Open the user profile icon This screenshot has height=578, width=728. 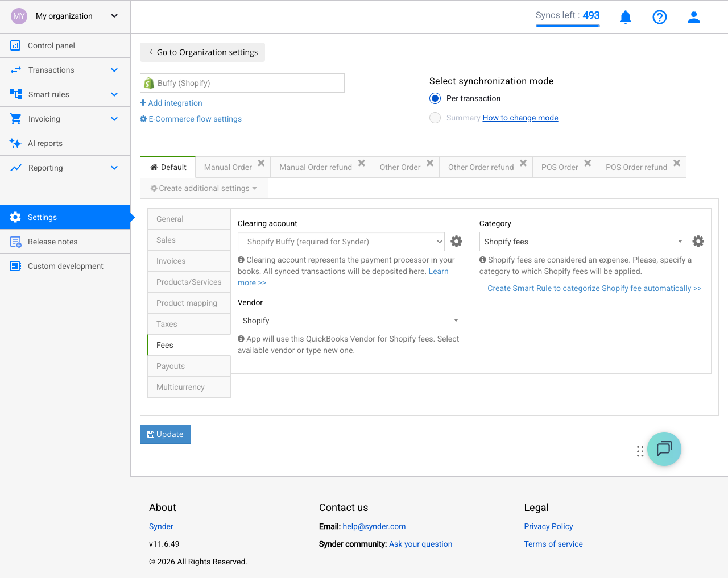click(694, 16)
